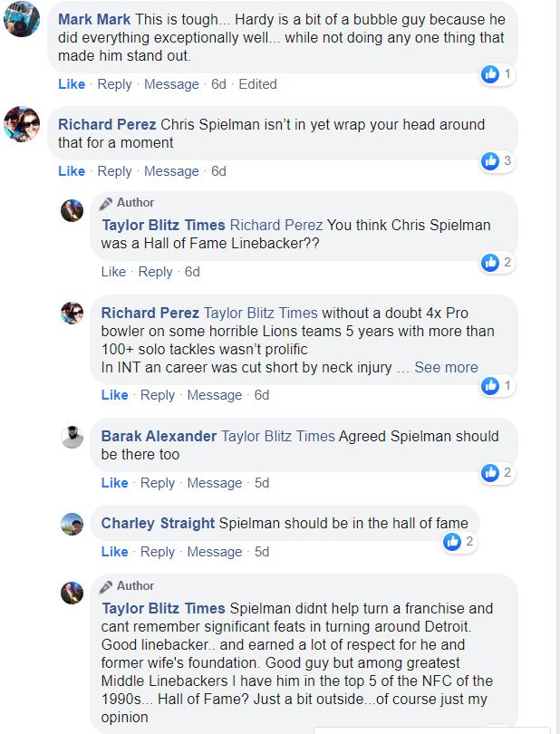Click the thumbs up icon on Taylor Blitz Times' Spielman question
Viewport: 560px width, 734px height.
[489, 261]
